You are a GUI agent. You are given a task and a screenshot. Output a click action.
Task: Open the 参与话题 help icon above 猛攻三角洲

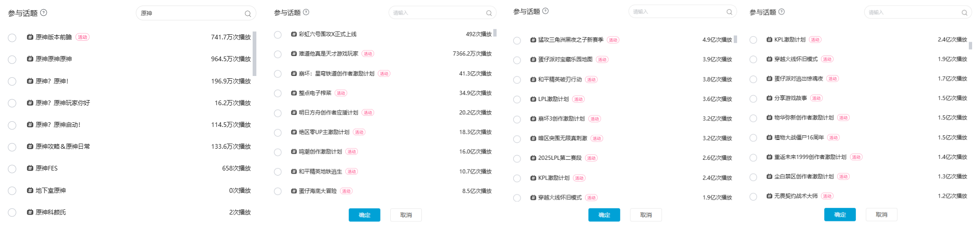click(546, 11)
